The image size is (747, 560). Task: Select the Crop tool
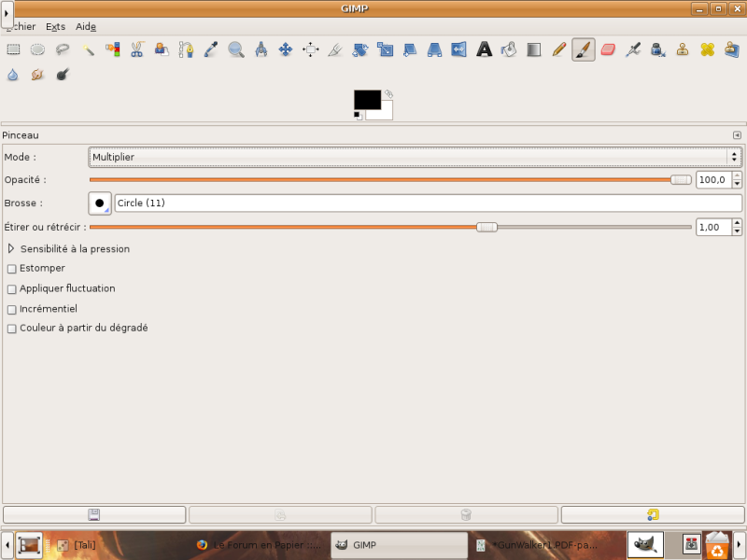[335, 49]
